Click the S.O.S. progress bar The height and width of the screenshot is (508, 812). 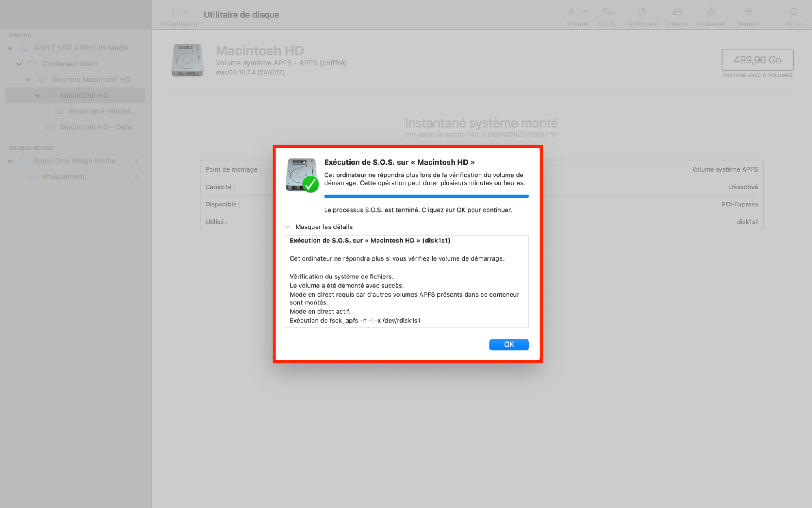[426, 196]
